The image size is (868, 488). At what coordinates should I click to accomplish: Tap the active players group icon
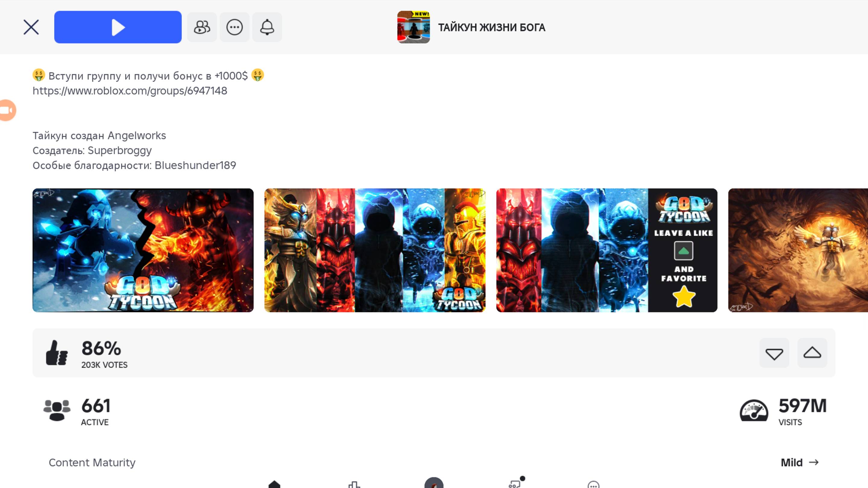[57, 410]
